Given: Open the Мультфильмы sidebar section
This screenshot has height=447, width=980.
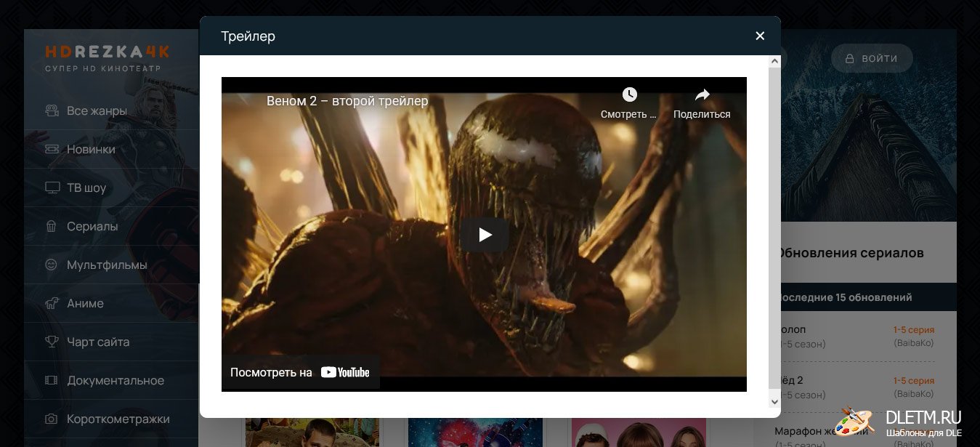Looking at the screenshot, I should coord(111,265).
